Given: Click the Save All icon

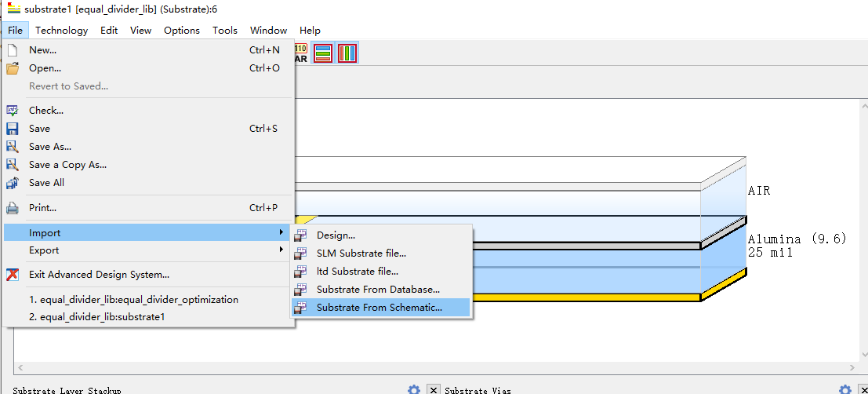Looking at the screenshot, I should click(x=13, y=182).
